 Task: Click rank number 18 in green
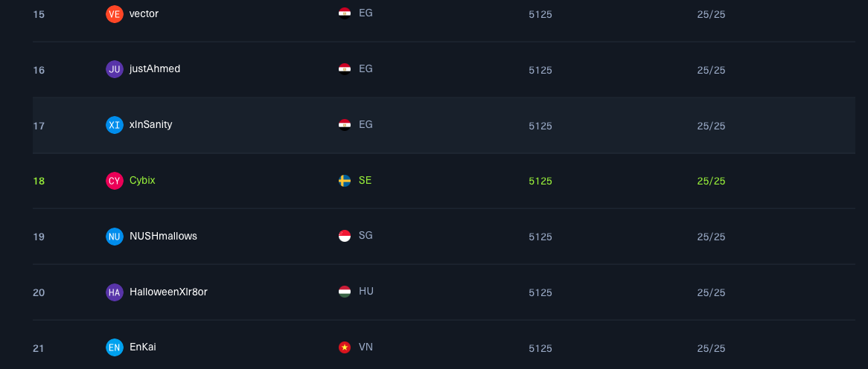[39, 181]
